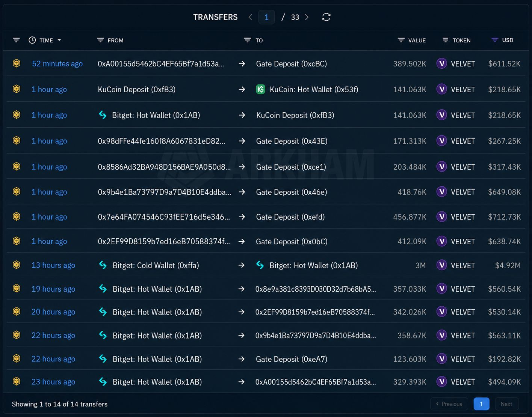Click the clock icon beside TIME

(x=32, y=40)
